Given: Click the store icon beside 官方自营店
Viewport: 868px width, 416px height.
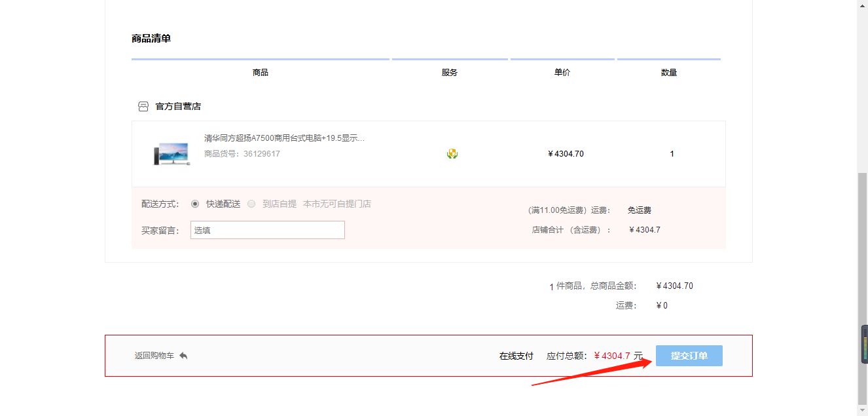Looking at the screenshot, I should pyautogui.click(x=143, y=106).
